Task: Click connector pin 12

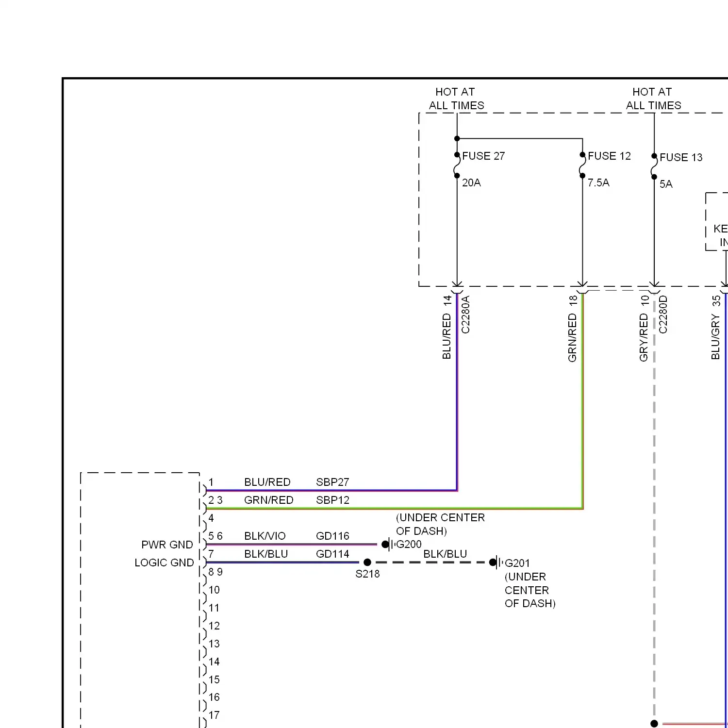Action: coord(214,626)
